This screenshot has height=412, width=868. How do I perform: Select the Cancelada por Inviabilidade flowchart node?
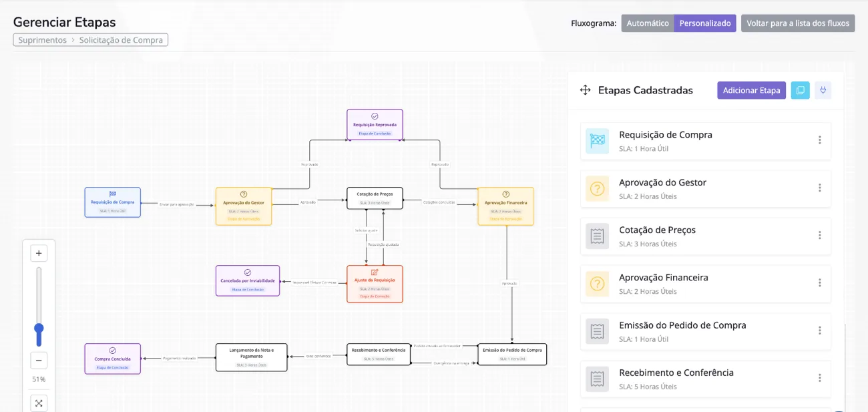(248, 280)
